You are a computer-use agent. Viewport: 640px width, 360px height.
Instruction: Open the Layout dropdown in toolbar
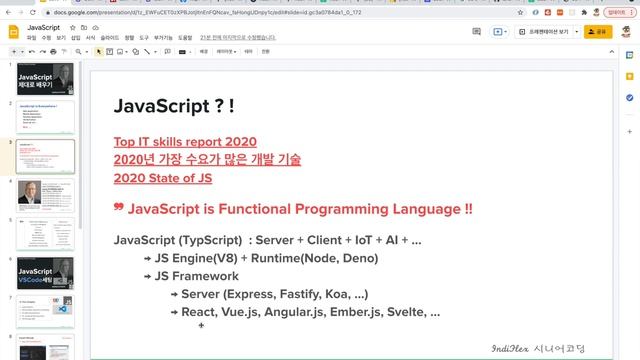[x=226, y=52]
